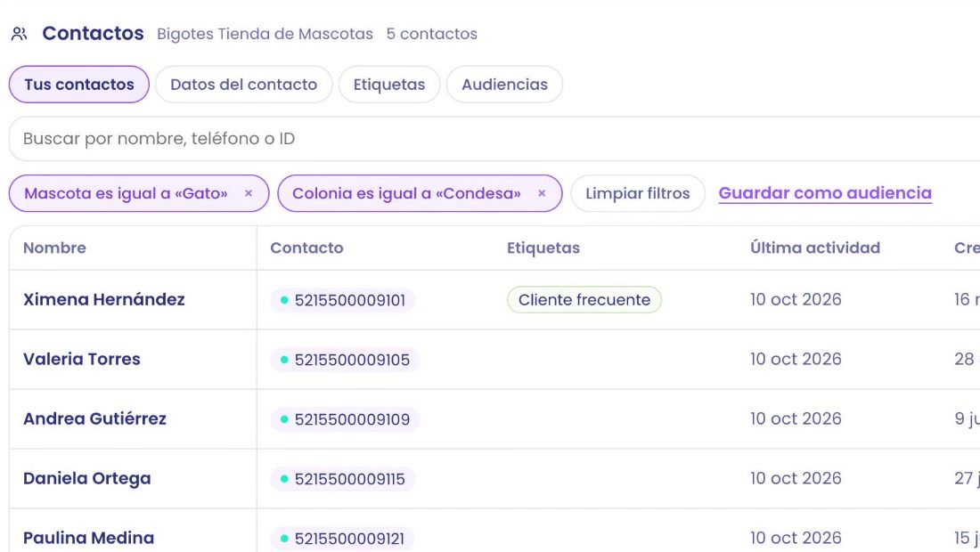This screenshot has height=552, width=980.
Task: Click the Limpiar filtros button
Action: (638, 193)
